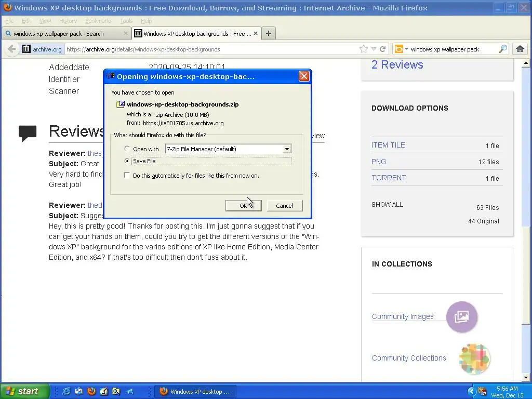532x399 pixels.
Task: Click the 'Identifier' metadata label
Action: pyautogui.click(x=64, y=79)
